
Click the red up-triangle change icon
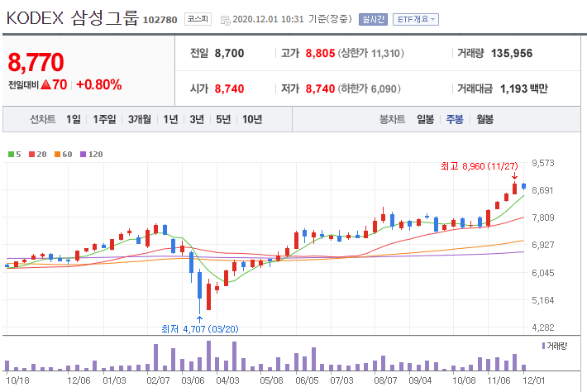(x=46, y=84)
